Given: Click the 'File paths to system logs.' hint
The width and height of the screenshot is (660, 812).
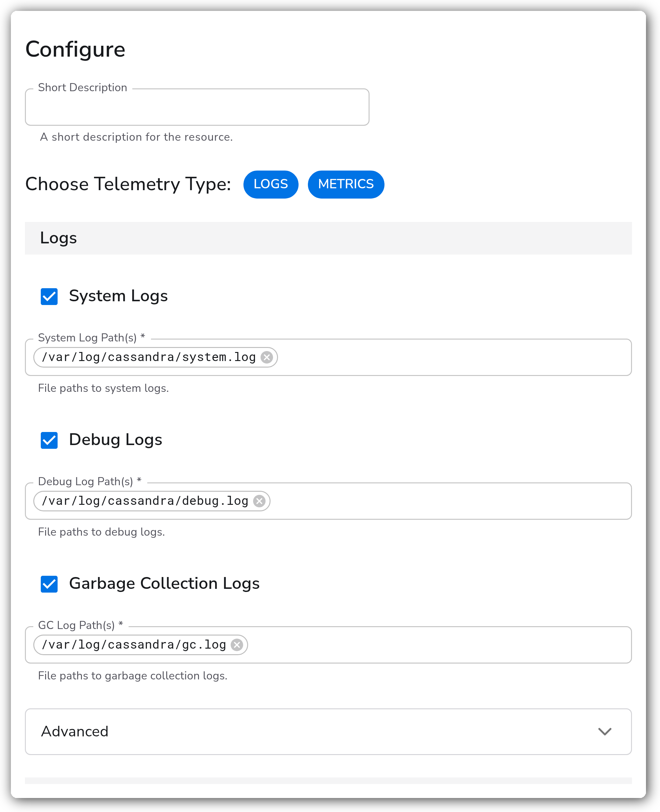Looking at the screenshot, I should click(x=103, y=388).
